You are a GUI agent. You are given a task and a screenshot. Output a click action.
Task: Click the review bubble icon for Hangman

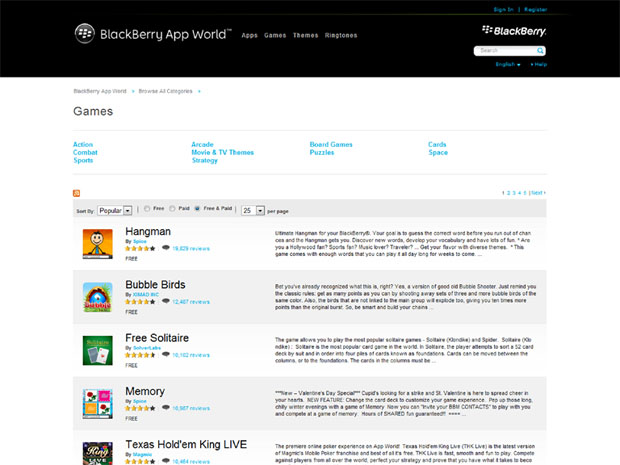(166, 248)
